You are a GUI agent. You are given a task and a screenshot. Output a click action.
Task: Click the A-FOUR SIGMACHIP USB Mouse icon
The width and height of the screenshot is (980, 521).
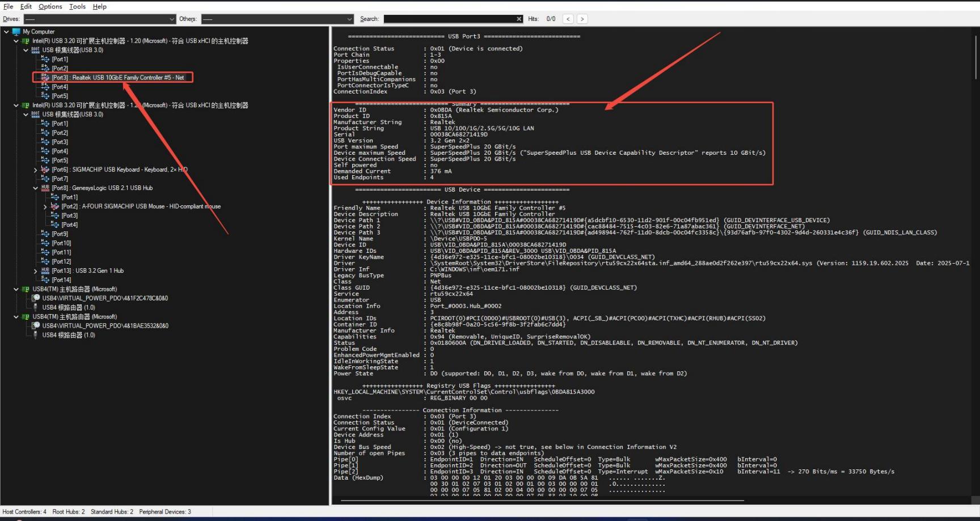(55, 206)
